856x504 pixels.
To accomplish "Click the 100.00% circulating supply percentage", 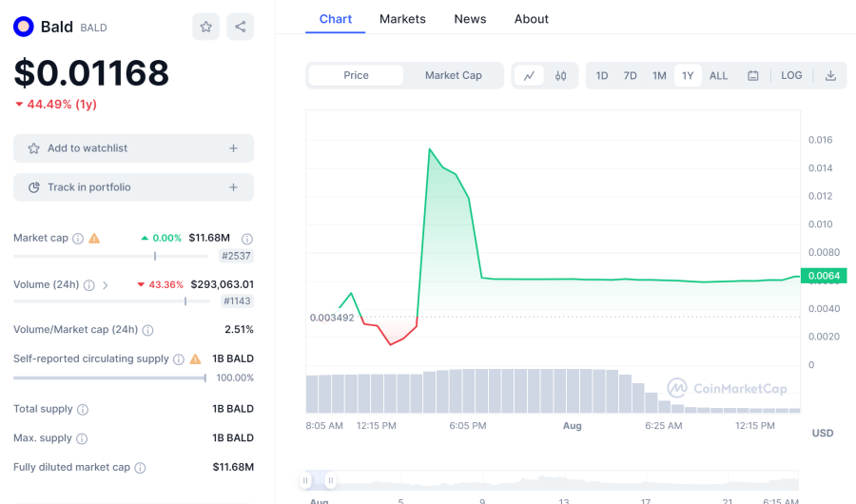I will click(235, 378).
